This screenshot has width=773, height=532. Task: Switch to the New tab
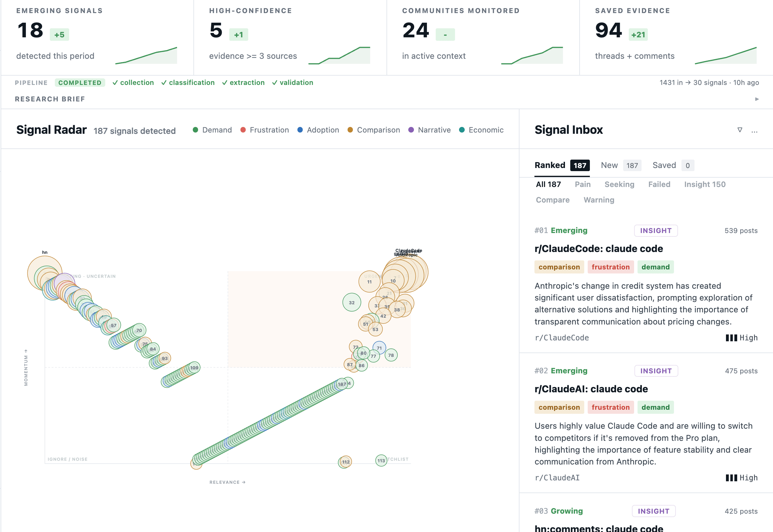click(x=621, y=165)
